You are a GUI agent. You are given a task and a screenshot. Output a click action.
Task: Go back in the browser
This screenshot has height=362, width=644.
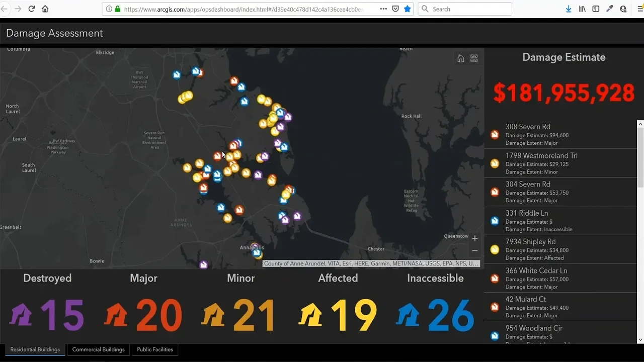pos(5,9)
